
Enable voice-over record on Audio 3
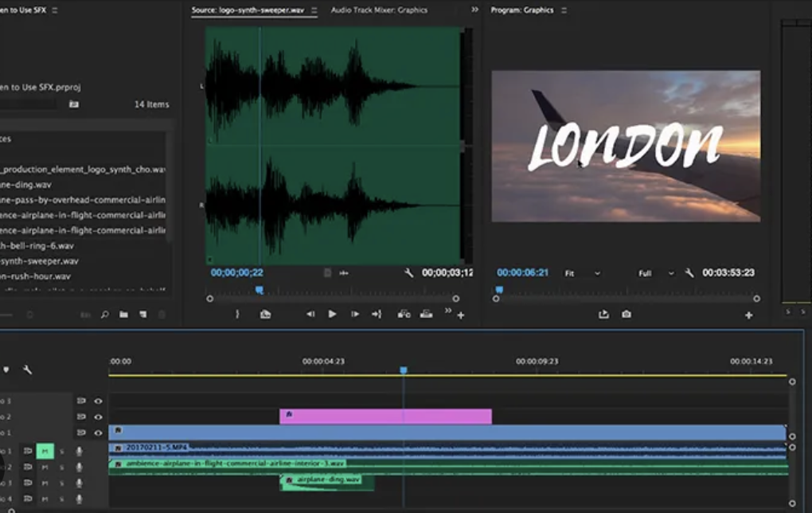(x=80, y=484)
